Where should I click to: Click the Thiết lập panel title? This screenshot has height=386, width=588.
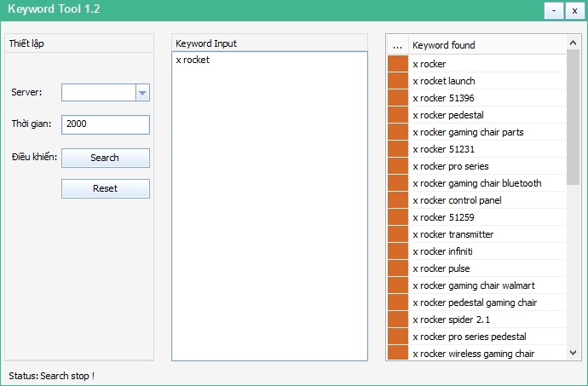[x=26, y=43]
